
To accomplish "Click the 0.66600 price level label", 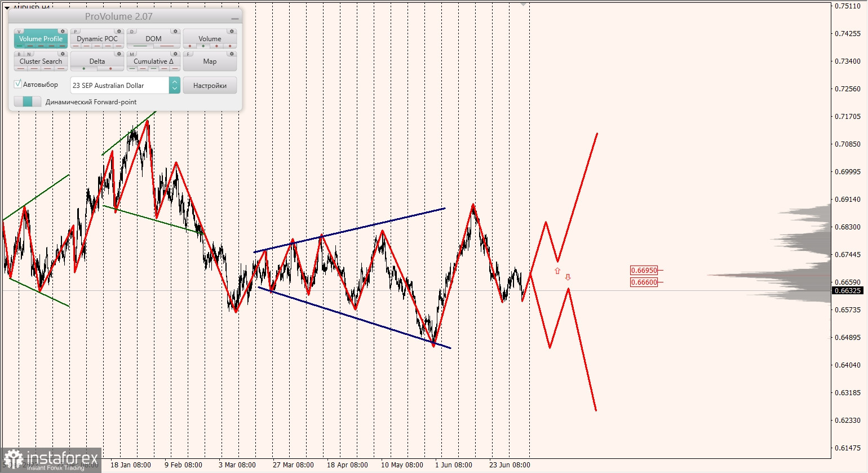I will [x=644, y=282].
